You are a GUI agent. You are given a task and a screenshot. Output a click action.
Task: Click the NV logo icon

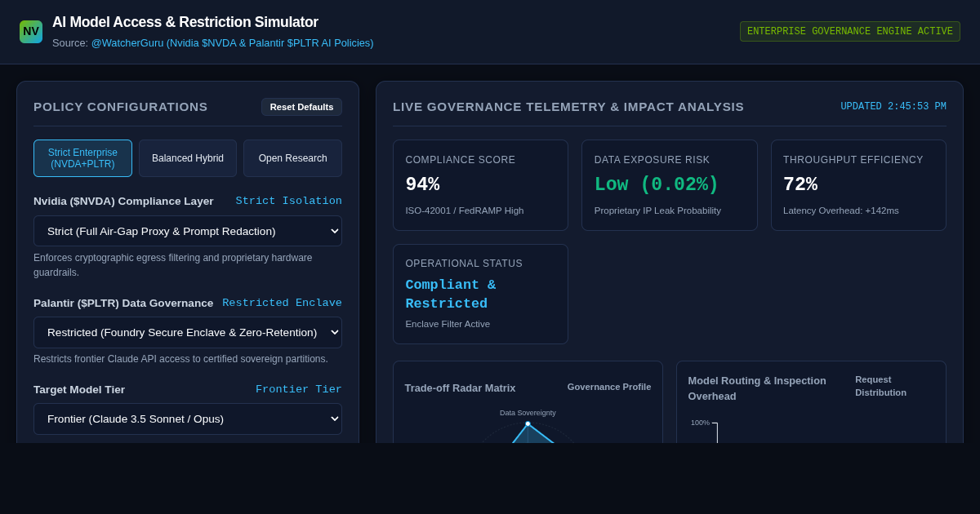click(31, 32)
